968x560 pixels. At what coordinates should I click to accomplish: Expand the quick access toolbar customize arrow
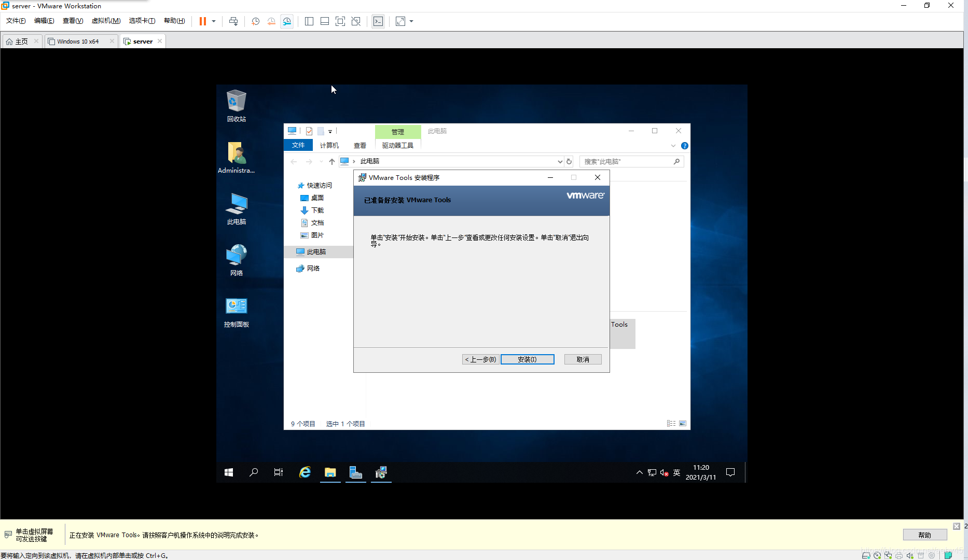tap(330, 131)
